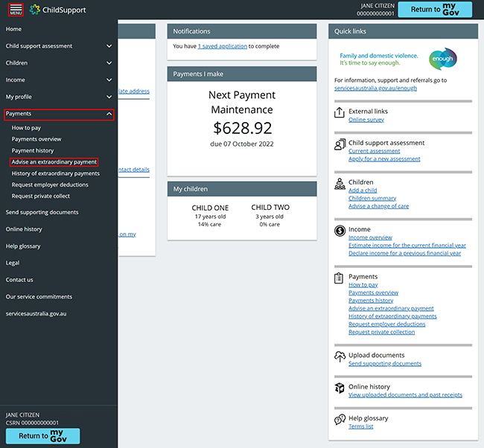Open Contact us in the sidebar

19,280
